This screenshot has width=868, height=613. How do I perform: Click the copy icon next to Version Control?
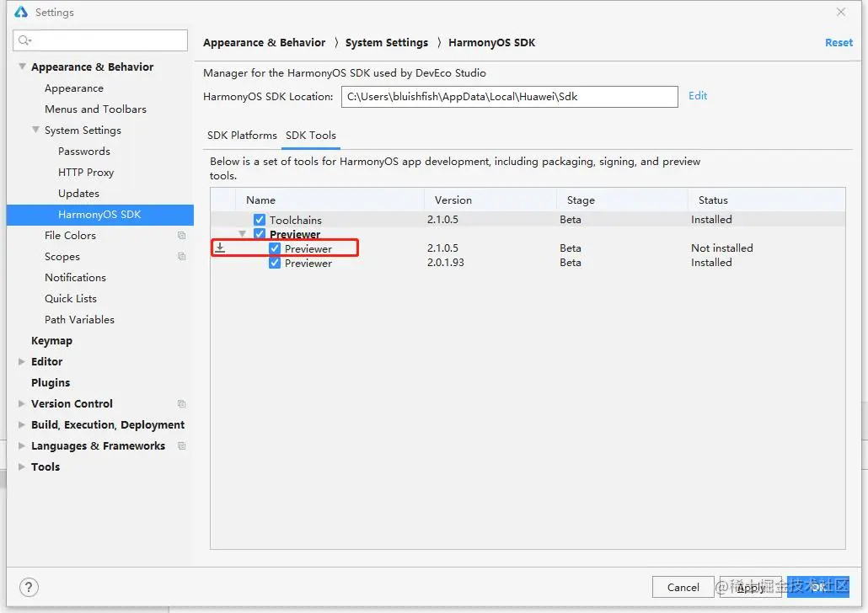[x=181, y=404]
